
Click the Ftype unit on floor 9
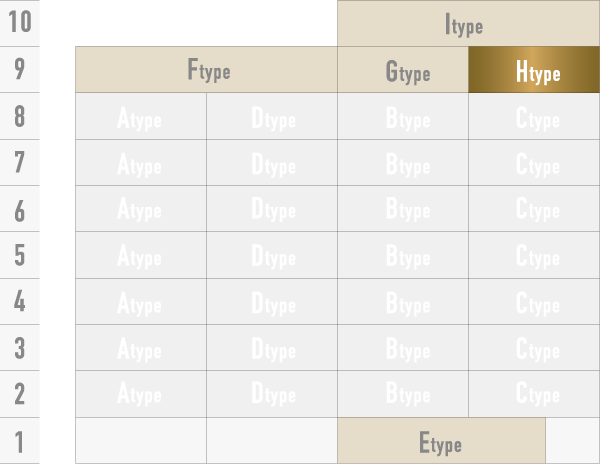[206, 70]
